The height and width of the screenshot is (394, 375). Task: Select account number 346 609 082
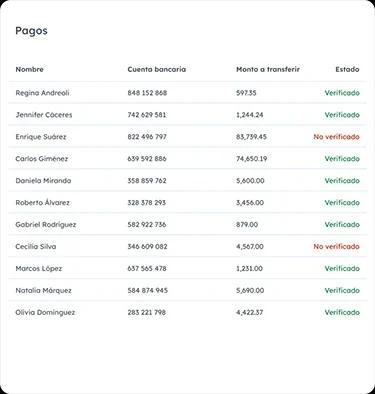click(x=147, y=247)
